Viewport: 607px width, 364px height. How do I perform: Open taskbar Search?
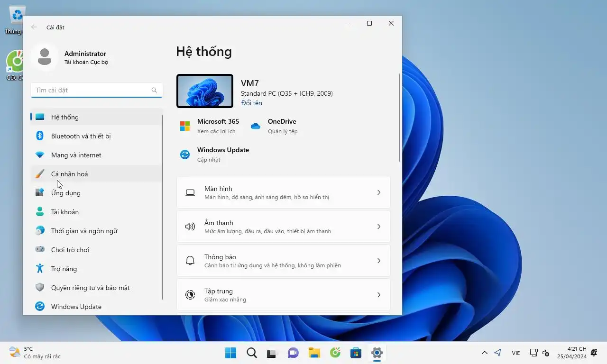[252, 353]
